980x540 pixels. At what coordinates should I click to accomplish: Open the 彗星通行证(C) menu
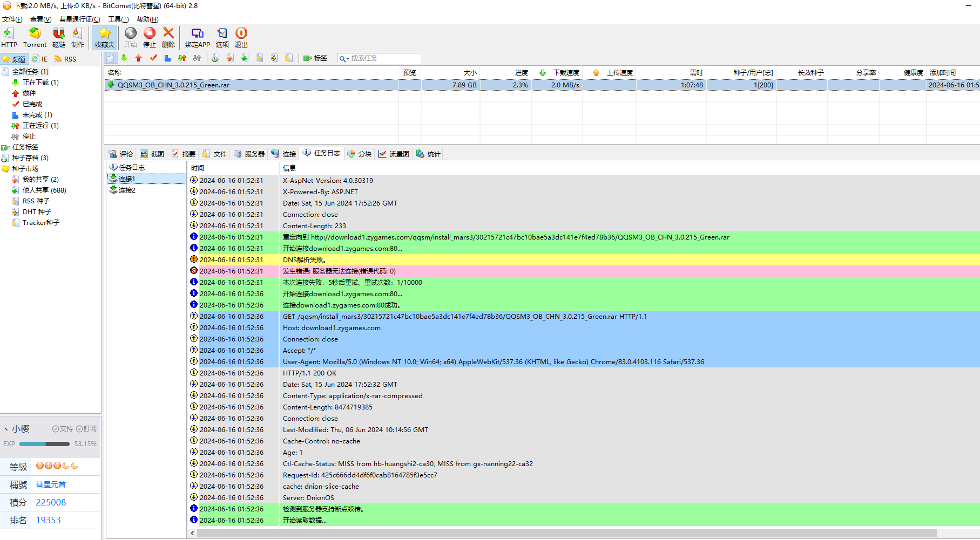tap(80, 19)
